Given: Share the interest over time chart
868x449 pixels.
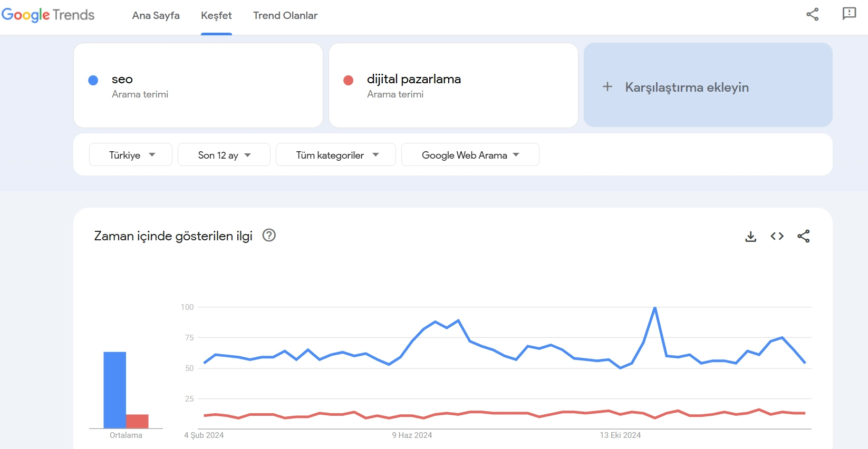Looking at the screenshot, I should [804, 236].
